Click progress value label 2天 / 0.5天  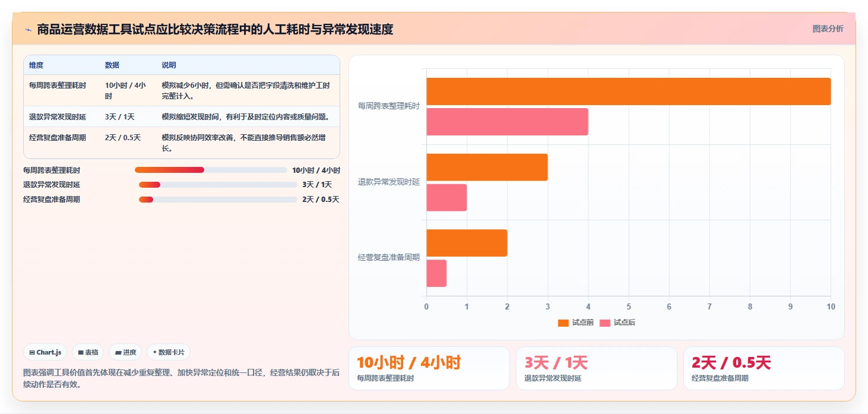pyautogui.click(x=321, y=200)
